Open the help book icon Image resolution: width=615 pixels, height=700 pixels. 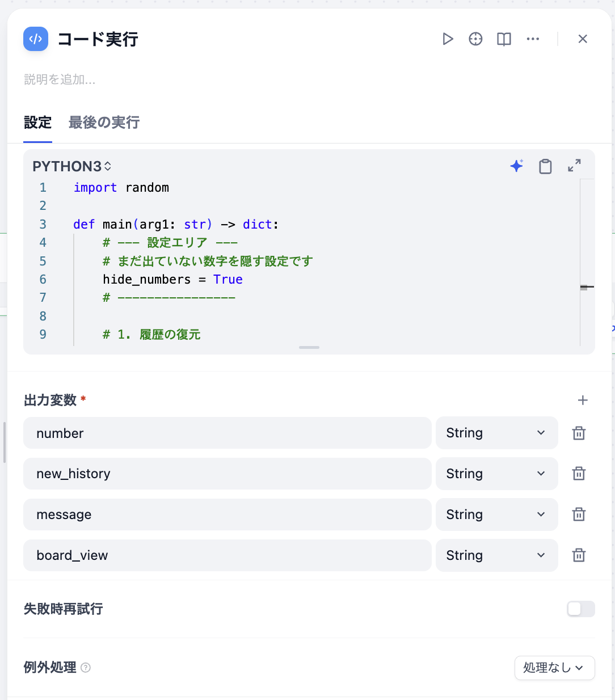[504, 39]
